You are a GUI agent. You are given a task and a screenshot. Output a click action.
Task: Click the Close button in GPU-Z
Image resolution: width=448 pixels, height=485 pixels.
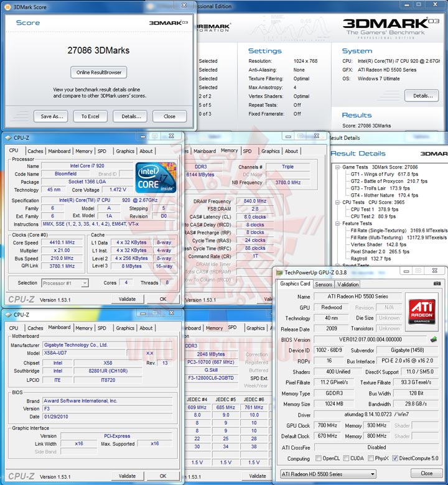[426, 473]
